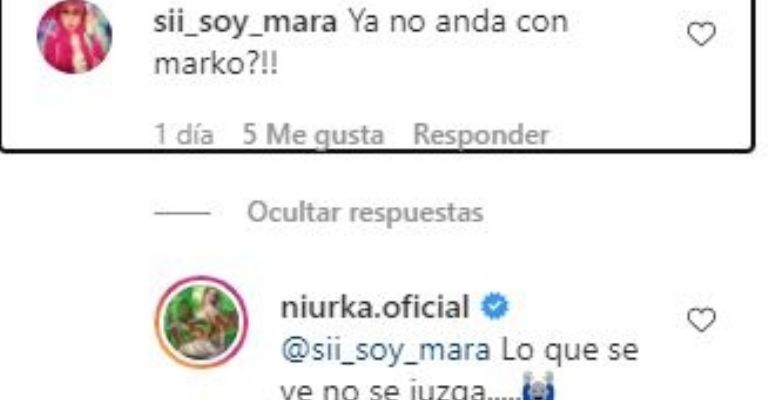Click the 'Me gusta' label under the comment

point(325,135)
